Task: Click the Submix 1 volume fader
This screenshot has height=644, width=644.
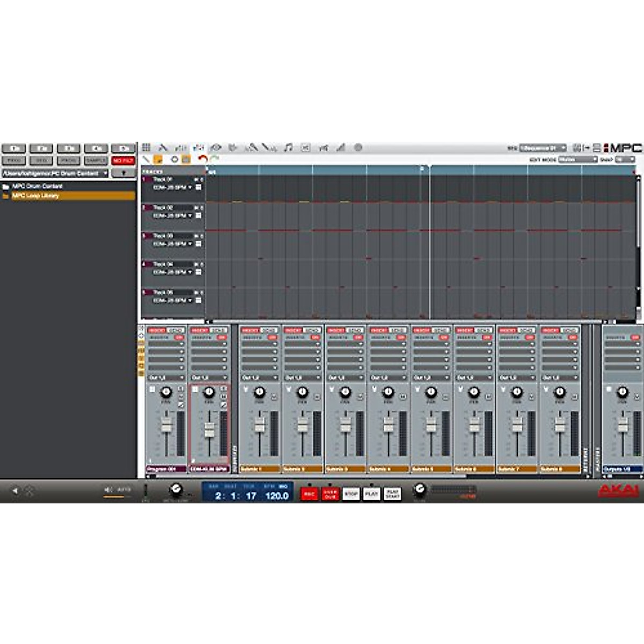Action: [260, 425]
